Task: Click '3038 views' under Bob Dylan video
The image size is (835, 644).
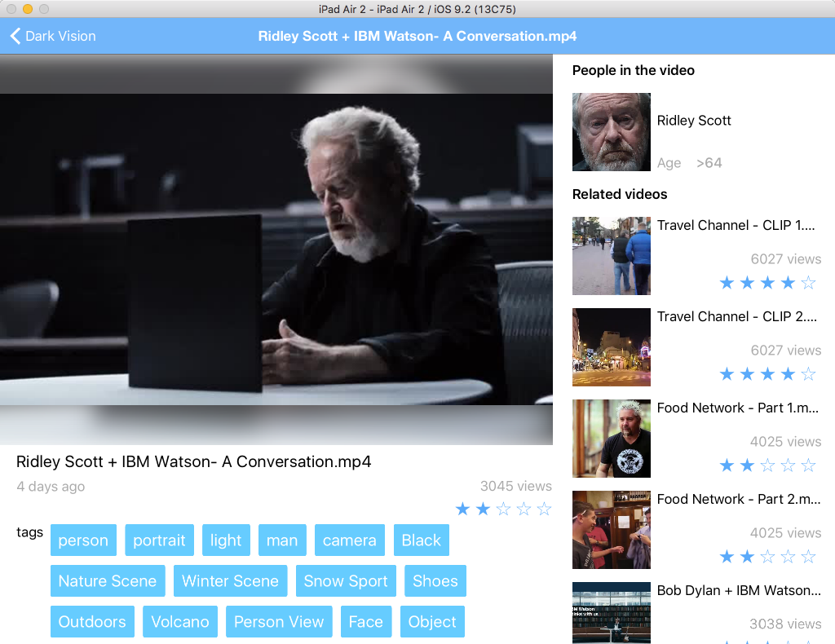Action: point(785,624)
